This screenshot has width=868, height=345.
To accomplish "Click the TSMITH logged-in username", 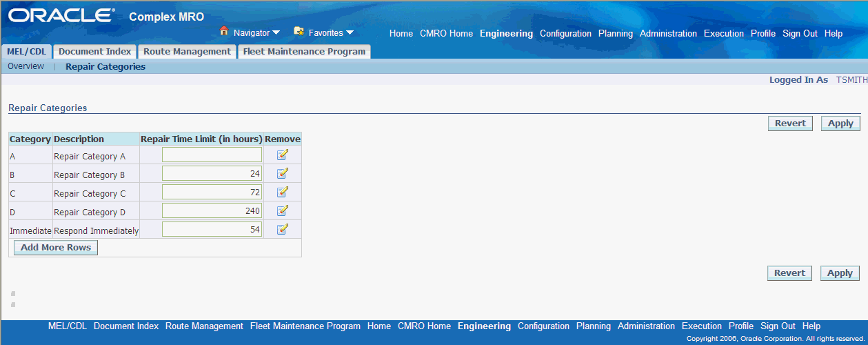I will (852, 80).
